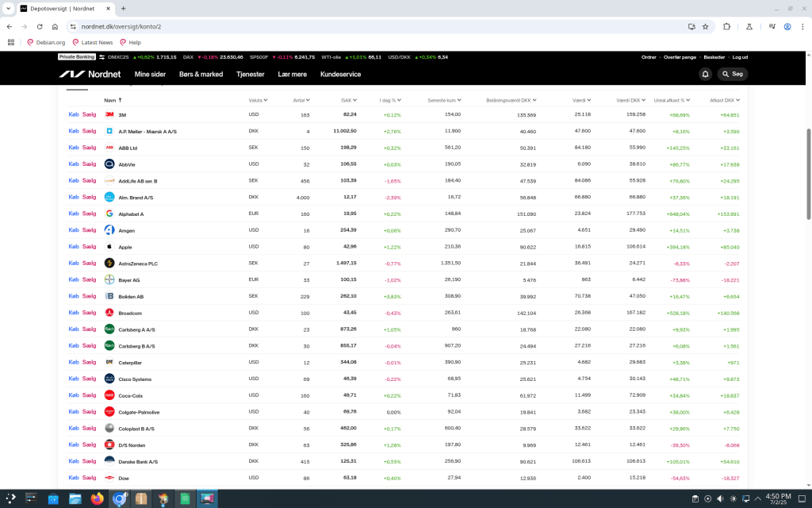
Task: Open the Mine sider menu
Action: pyautogui.click(x=150, y=74)
